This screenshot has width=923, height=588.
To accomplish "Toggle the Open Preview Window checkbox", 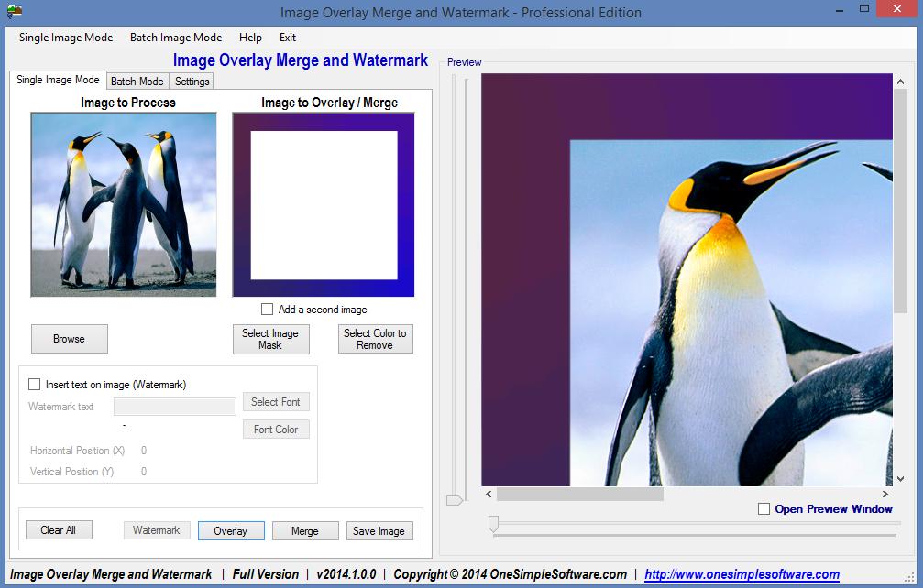I will [x=764, y=509].
